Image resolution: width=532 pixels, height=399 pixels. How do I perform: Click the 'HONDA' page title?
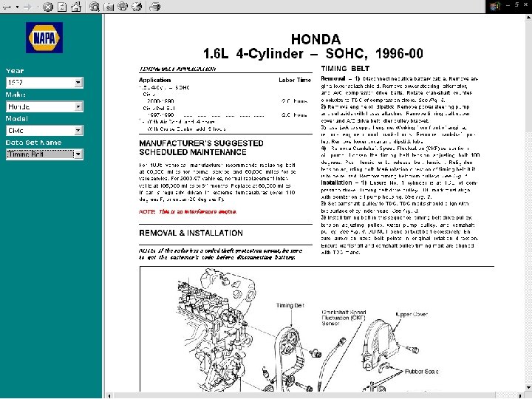(x=316, y=39)
